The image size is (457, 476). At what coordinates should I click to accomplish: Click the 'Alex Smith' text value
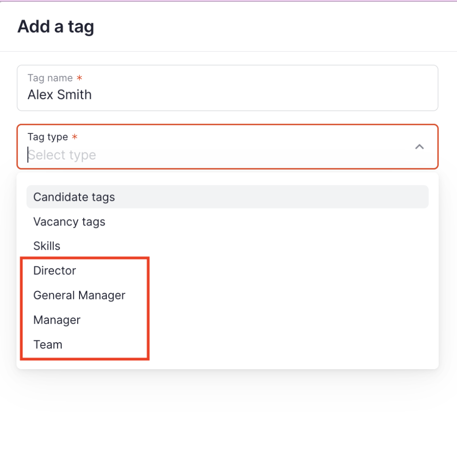pos(60,95)
